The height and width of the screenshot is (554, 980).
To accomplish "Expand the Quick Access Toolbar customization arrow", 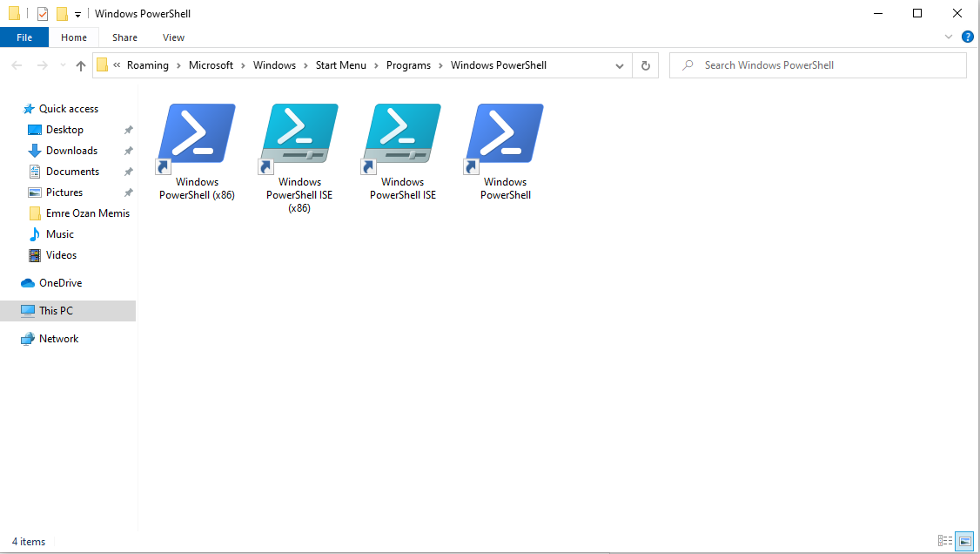I will click(x=77, y=14).
